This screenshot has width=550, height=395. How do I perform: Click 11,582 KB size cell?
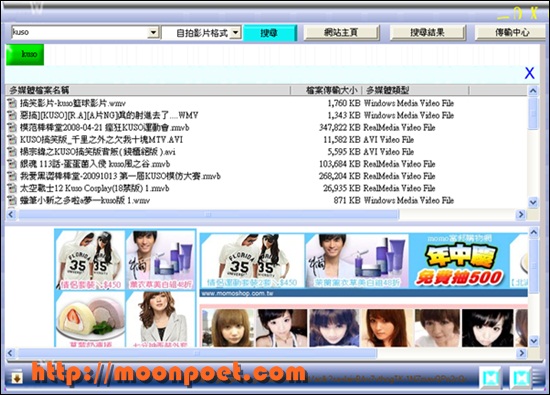(x=342, y=140)
